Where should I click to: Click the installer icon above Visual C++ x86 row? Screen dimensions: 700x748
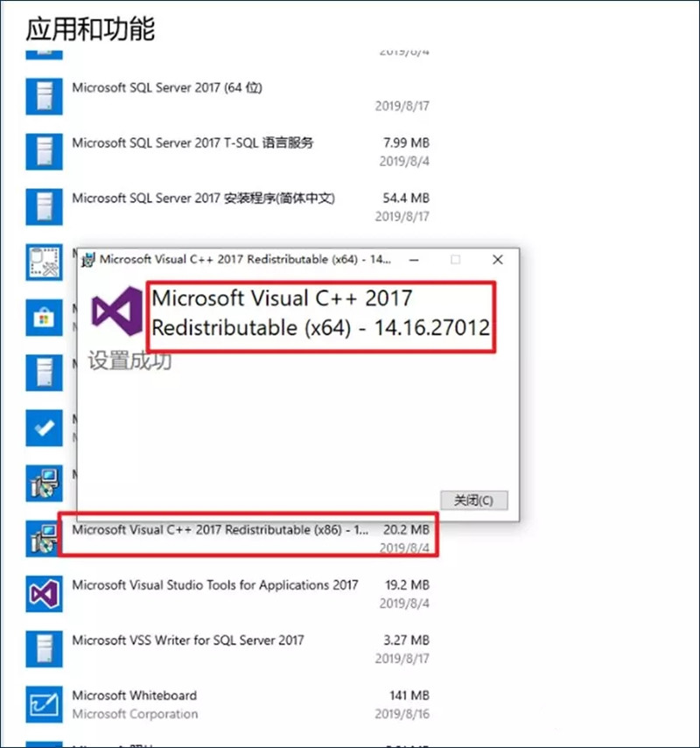click(44, 483)
